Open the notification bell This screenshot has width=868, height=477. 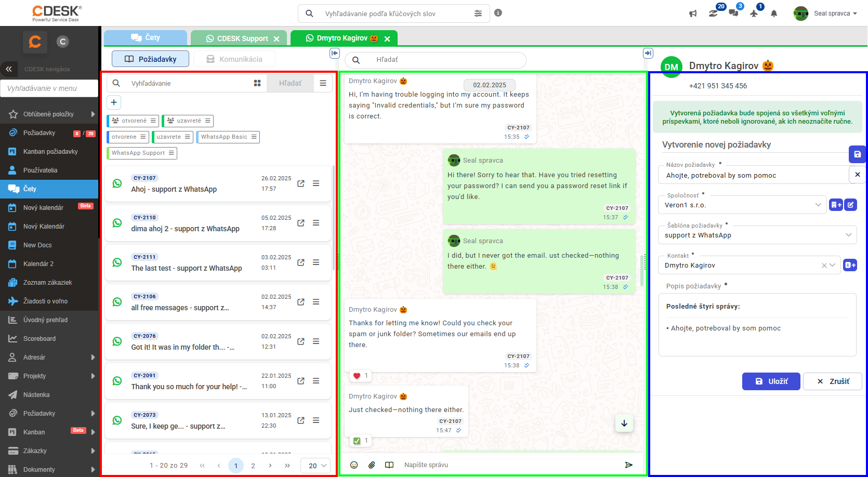774,14
